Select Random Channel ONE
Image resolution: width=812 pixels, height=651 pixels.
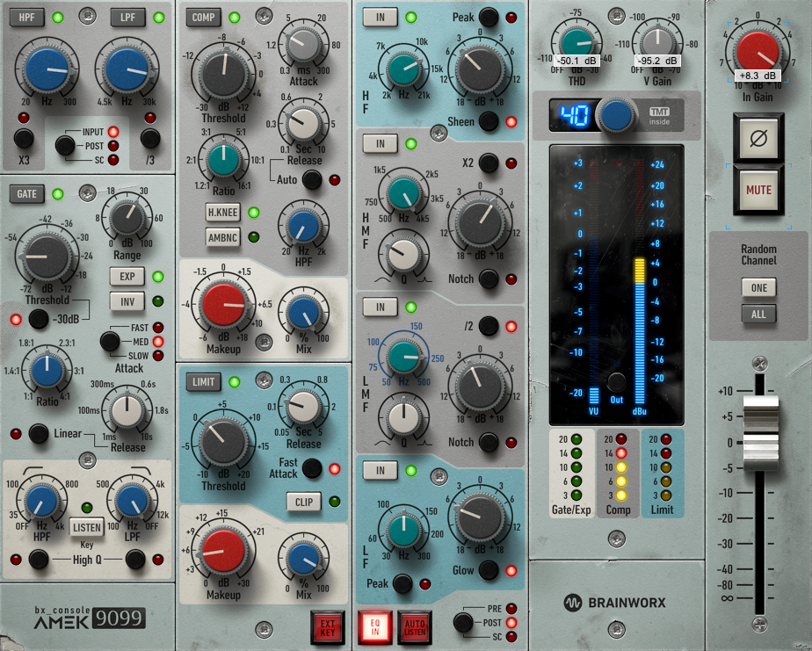tap(758, 288)
